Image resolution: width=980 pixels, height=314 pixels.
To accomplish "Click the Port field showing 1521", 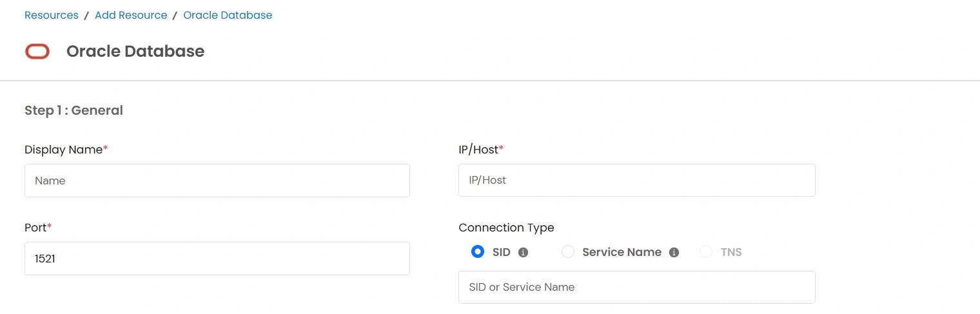I will (217, 259).
